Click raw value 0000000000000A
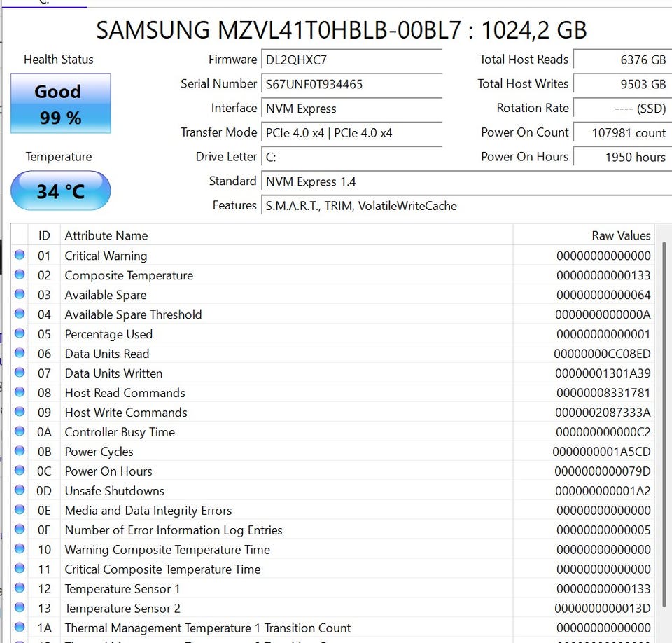Image resolution: width=672 pixels, height=643 pixels. pyautogui.click(x=603, y=315)
